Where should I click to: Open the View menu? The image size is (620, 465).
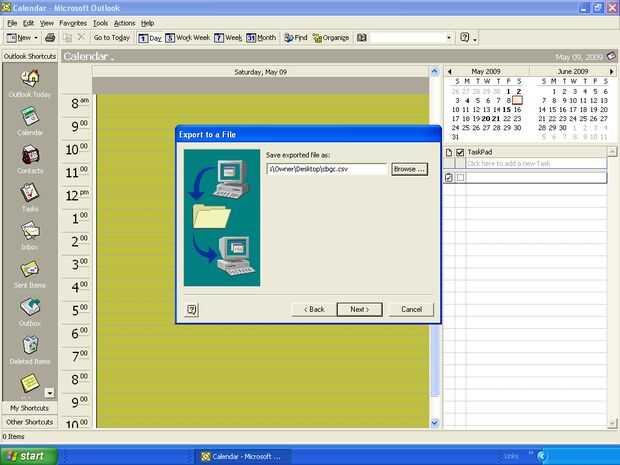pyautogui.click(x=47, y=23)
